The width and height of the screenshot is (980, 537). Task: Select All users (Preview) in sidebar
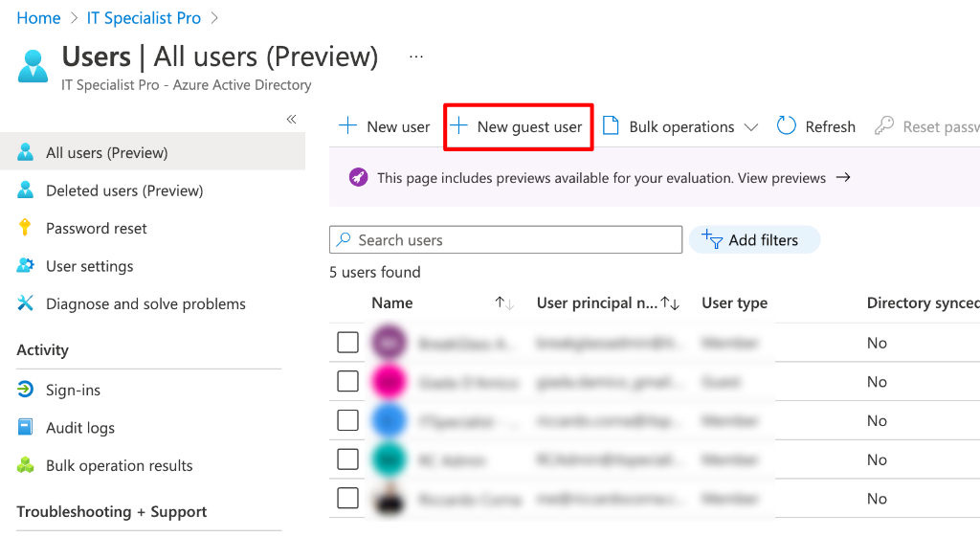[152, 152]
